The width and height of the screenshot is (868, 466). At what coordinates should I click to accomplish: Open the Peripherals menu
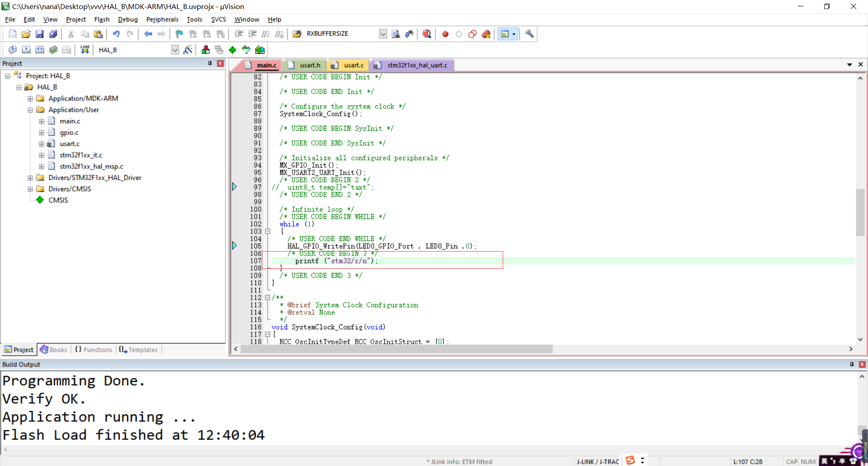[x=162, y=19]
